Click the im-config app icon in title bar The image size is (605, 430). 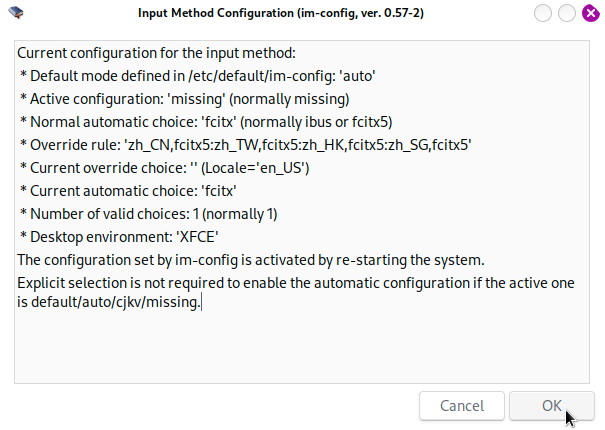coord(16,13)
